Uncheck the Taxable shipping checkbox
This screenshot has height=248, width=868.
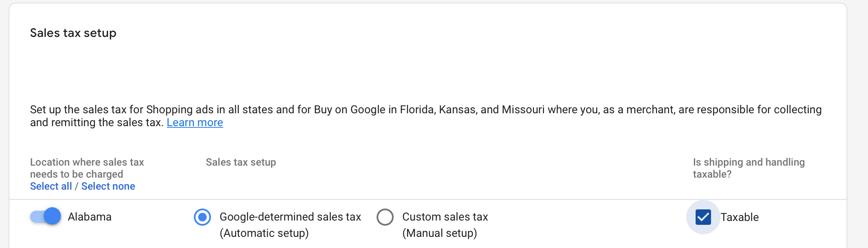click(703, 217)
